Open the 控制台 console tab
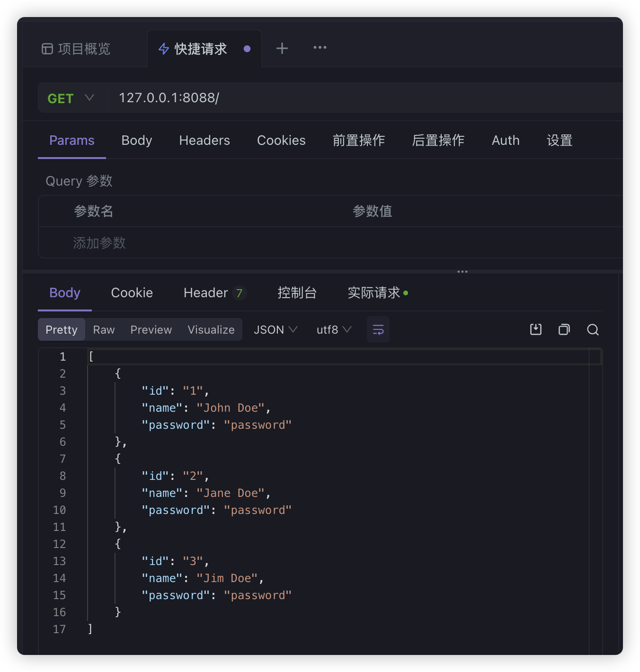The height and width of the screenshot is (672, 640). 297,293
